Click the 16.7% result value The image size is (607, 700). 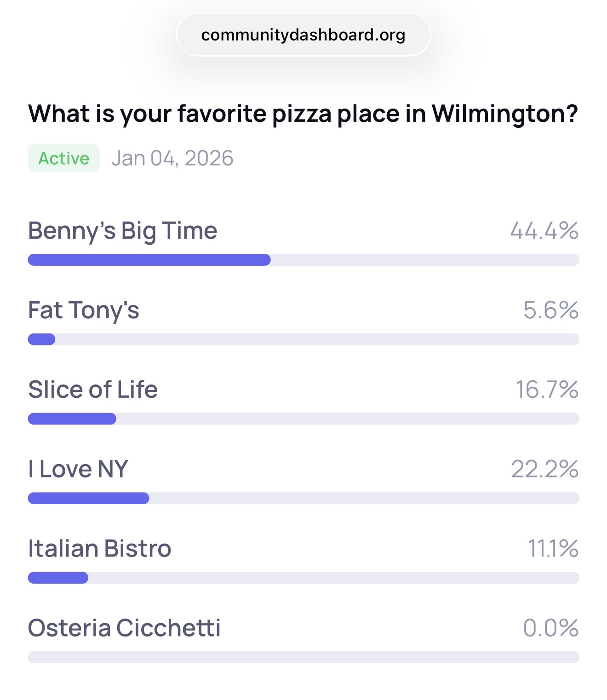point(547,390)
